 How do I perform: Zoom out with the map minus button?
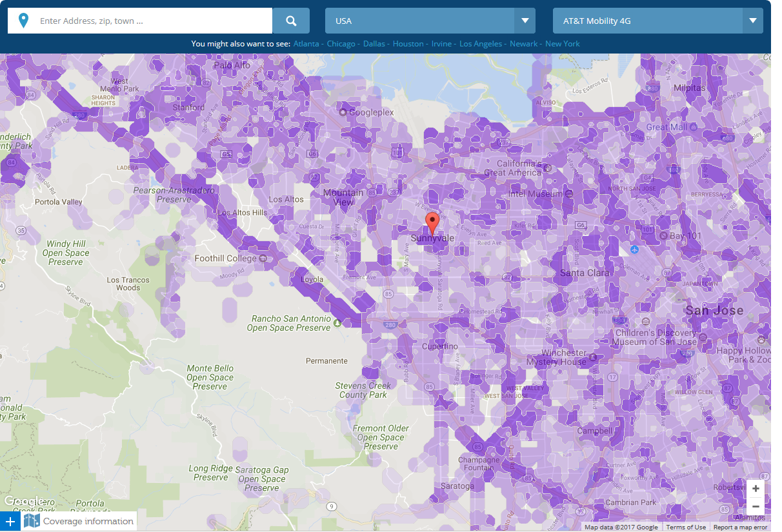(x=756, y=506)
